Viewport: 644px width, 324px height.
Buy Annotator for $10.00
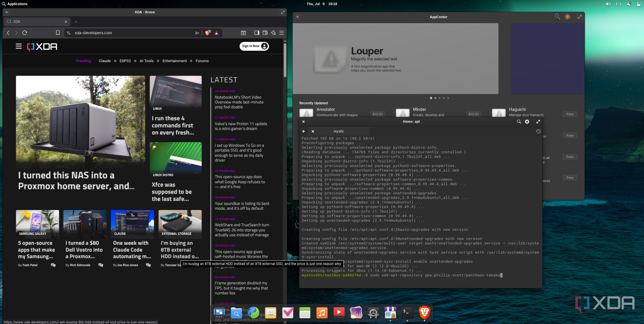(x=377, y=114)
